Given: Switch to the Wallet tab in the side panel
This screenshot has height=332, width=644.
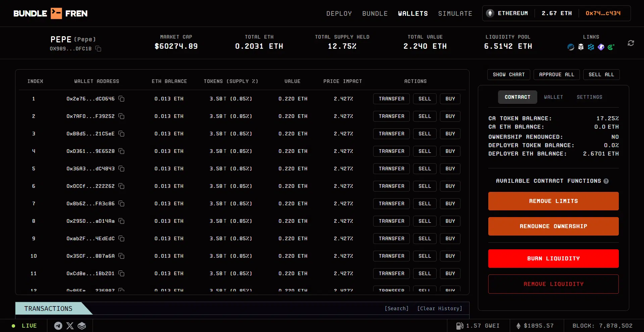Looking at the screenshot, I should [553, 97].
